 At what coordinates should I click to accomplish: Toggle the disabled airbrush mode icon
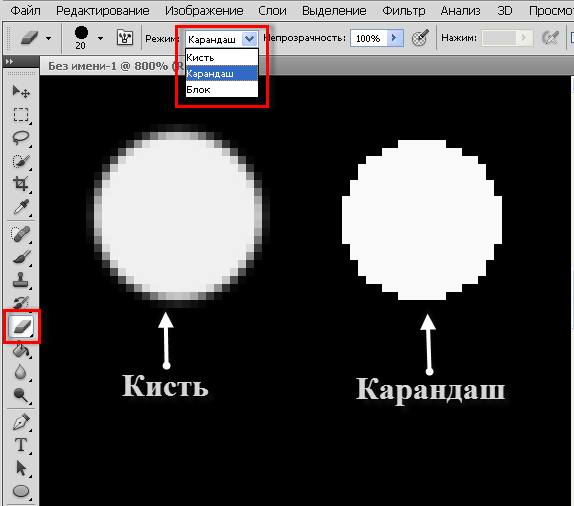click(550, 38)
